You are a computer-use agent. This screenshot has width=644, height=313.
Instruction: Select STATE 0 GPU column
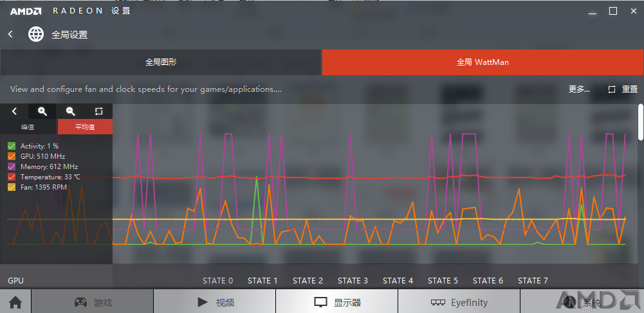(x=217, y=281)
